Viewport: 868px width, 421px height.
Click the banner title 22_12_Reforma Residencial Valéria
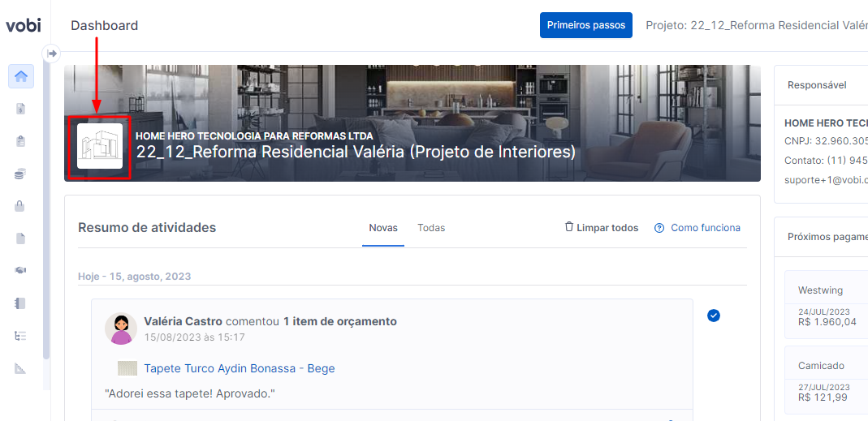356,152
